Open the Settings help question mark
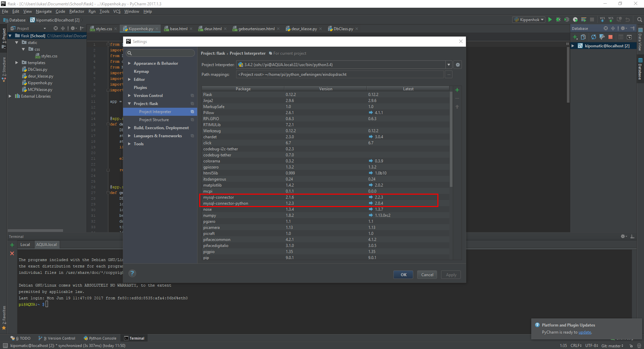Screen dimensions: 644x349 pos(132,273)
